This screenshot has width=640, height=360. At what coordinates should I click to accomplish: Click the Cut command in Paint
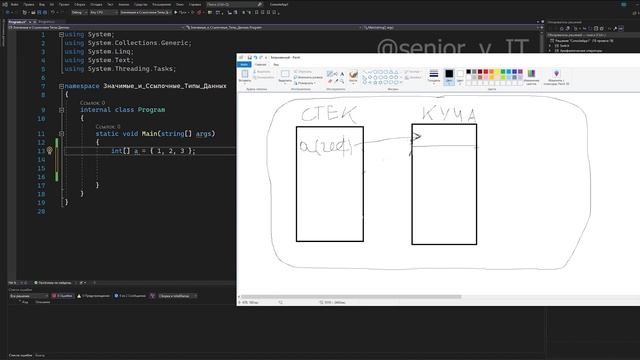click(261, 72)
